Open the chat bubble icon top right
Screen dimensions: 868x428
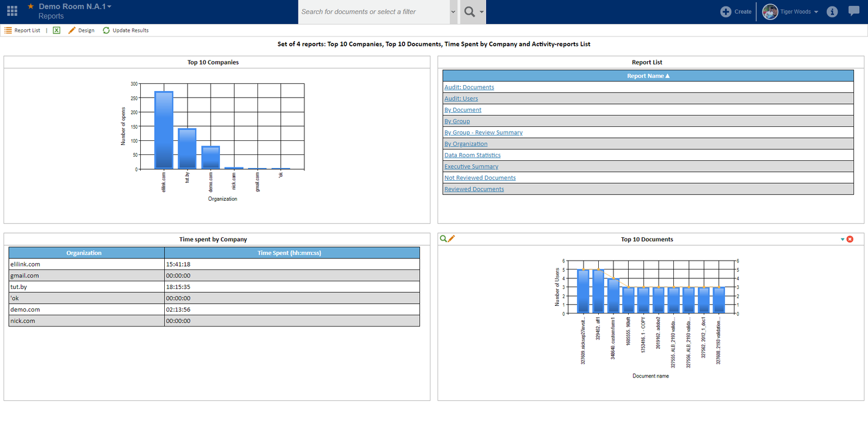click(853, 11)
